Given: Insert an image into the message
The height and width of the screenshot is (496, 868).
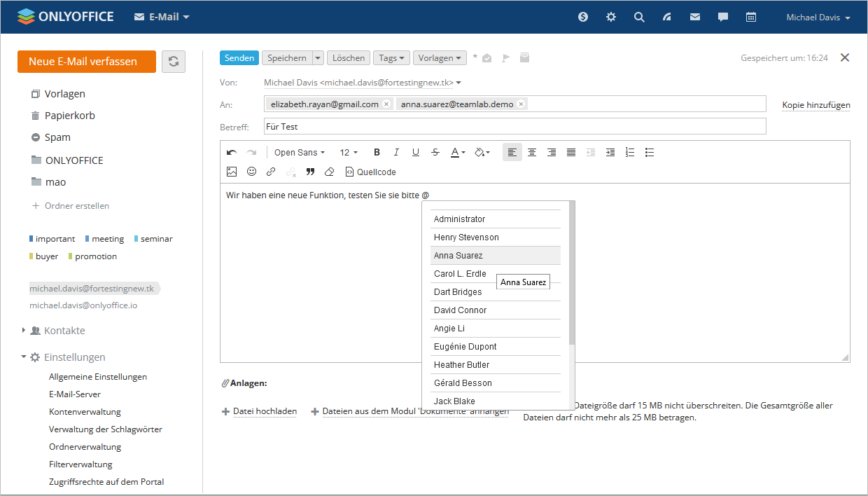Looking at the screenshot, I should 232,172.
